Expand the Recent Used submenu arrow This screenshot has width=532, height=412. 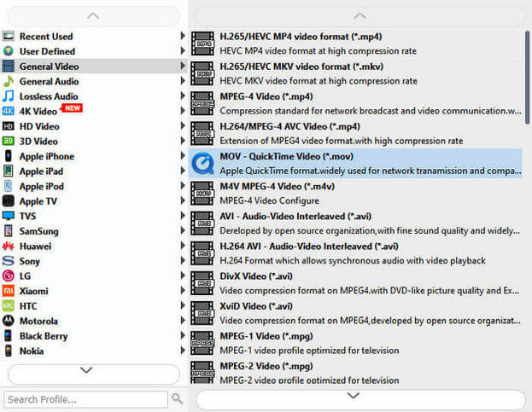(183, 36)
